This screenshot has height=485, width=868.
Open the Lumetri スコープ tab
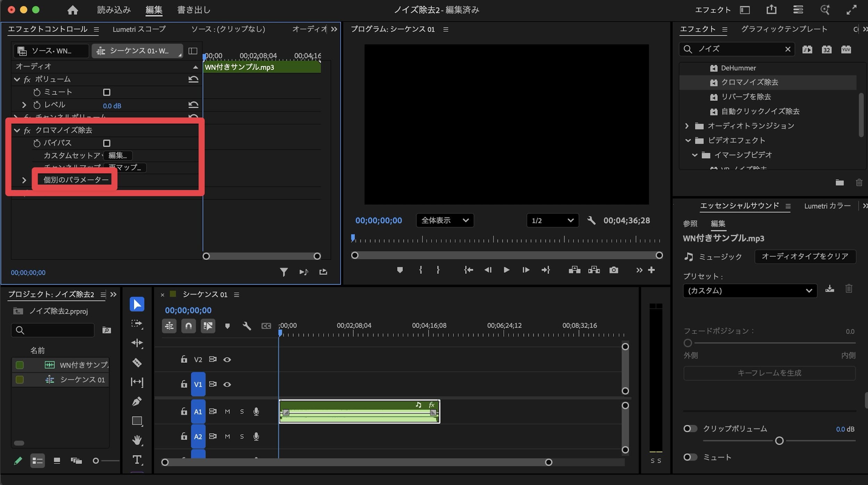point(139,29)
